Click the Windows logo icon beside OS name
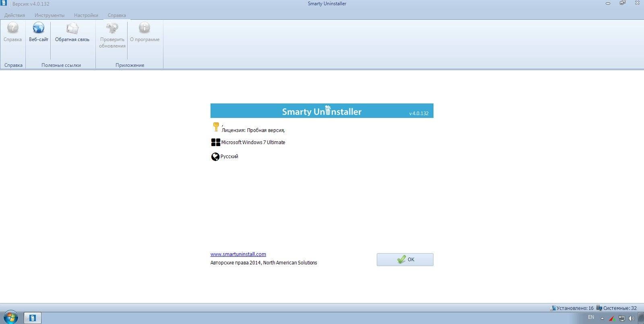Viewport: 644px width, 324px height. [x=216, y=142]
